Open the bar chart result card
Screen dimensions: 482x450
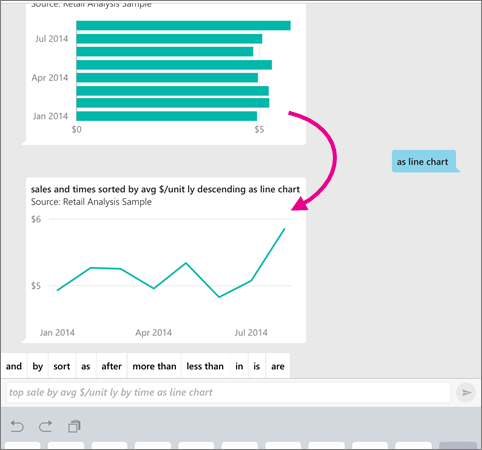[x=166, y=73]
